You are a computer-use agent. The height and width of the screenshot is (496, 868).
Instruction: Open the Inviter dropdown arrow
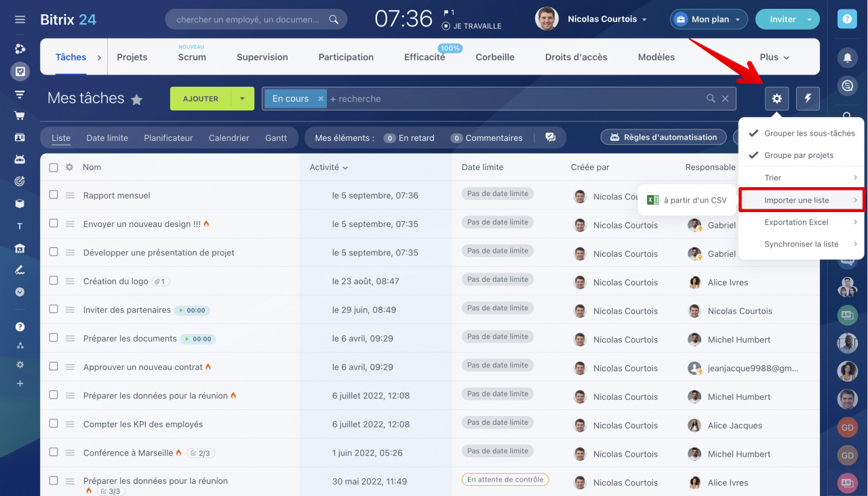pyautogui.click(x=809, y=20)
